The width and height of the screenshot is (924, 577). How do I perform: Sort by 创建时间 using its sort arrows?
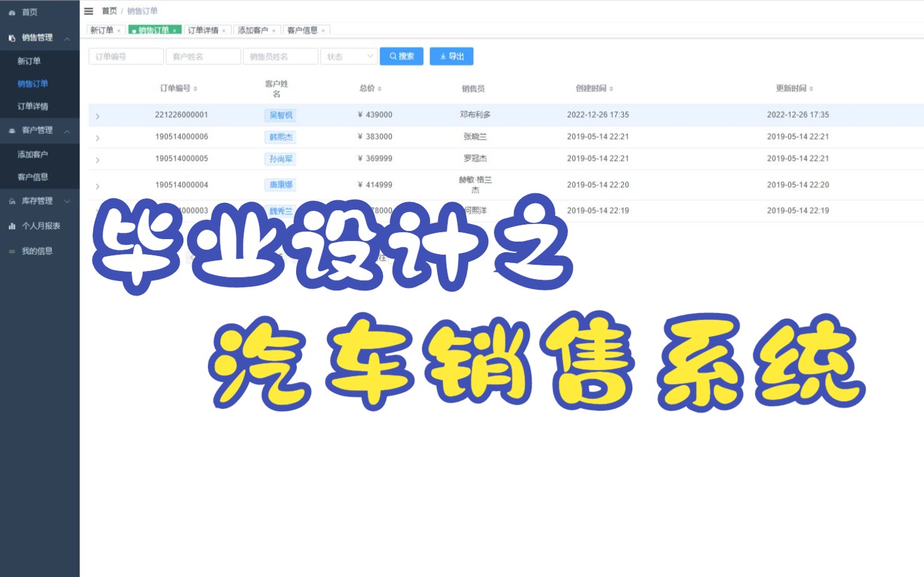pyautogui.click(x=611, y=89)
